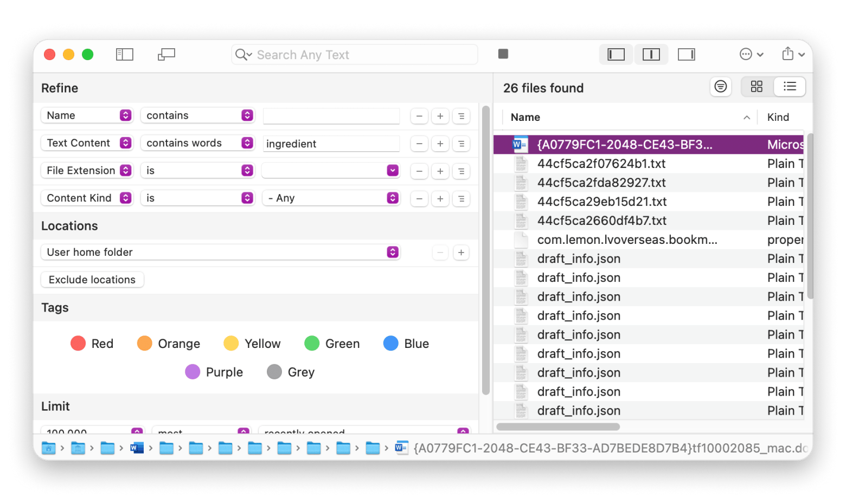846x504 pixels.
Task: Open the more actions ellipsis menu
Action: coord(751,54)
